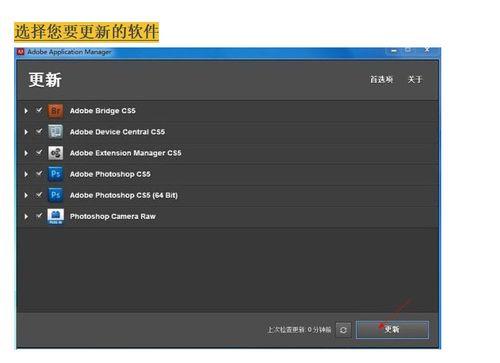Click the last-checked status text 上次检查更新
Viewport: 500px width, 363px height.
tap(299, 330)
